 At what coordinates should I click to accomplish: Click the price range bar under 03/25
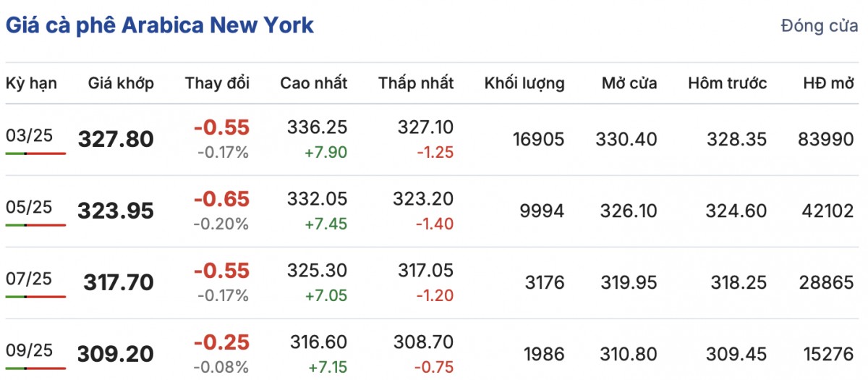click(35, 153)
